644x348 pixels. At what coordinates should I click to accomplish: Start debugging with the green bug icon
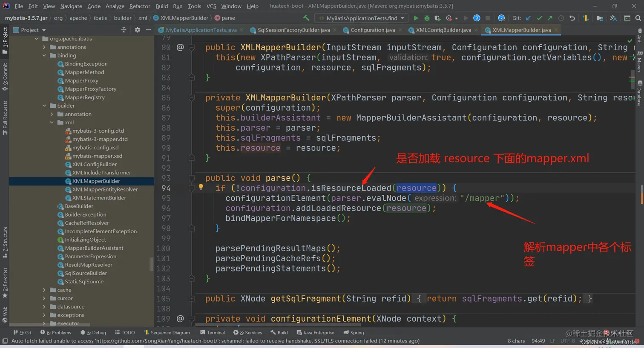click(x=427, y=18)
